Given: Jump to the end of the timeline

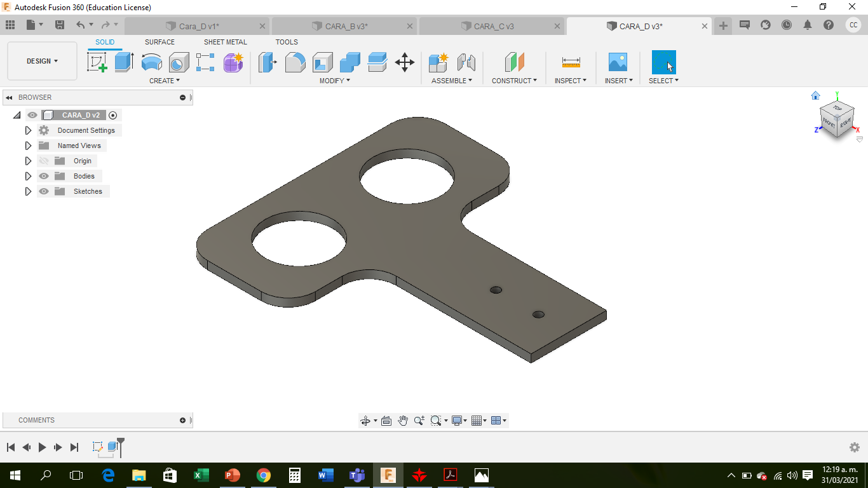Looking at the screenshot, I should pyautogui.click(x=74, y=447).
